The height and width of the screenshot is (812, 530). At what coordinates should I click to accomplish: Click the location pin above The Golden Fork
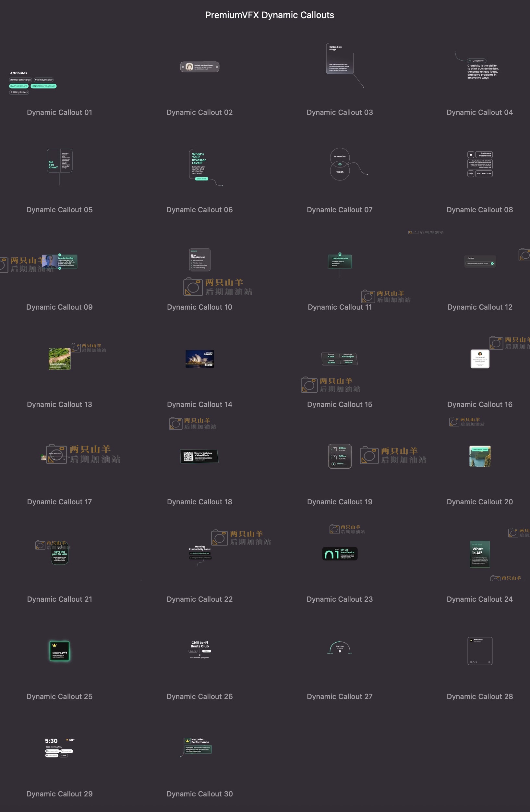coord(340,254)
